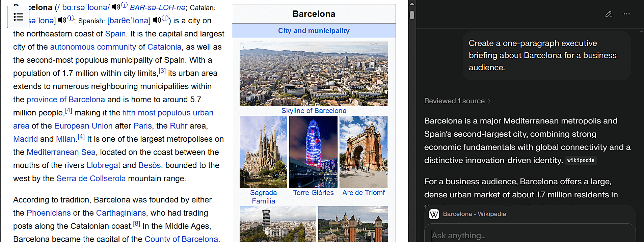Open the Llobregat river link
644x247 pixels.
[103, 165]
